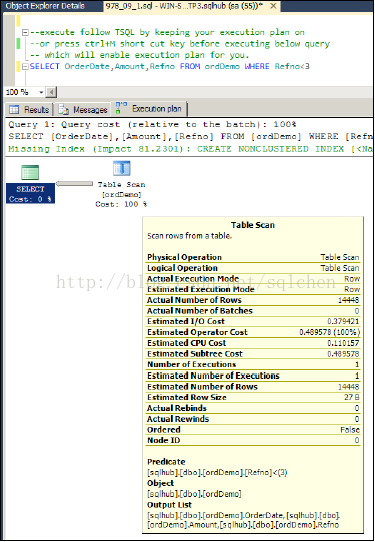Click the Messages tab icon
The width and height of the screenshot is (375, 542).
64,110
